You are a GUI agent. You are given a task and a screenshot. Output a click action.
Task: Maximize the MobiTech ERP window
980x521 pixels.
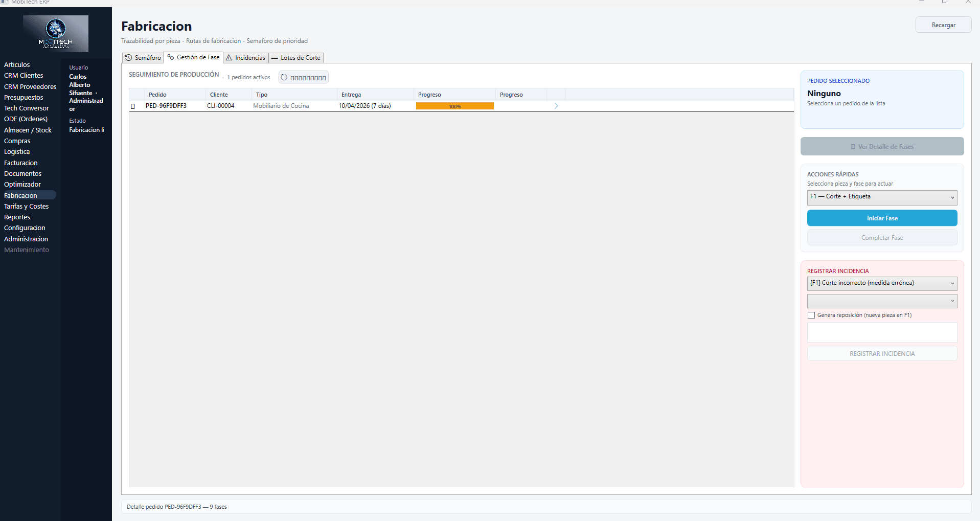coord(944,2)
